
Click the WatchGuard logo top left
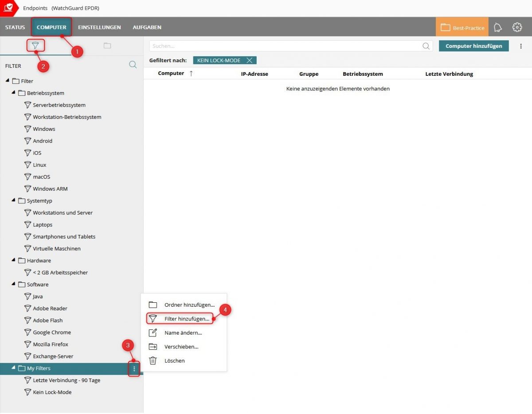point(8,8)
